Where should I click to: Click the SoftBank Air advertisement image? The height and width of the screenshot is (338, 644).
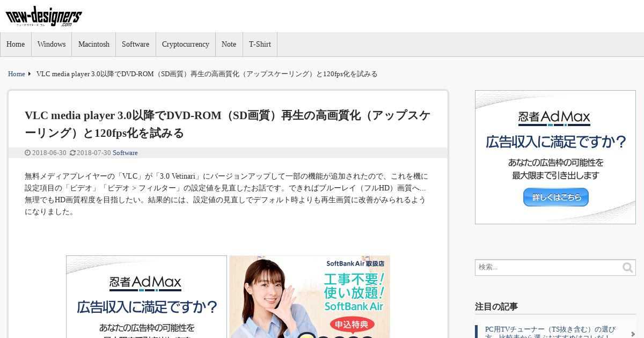click(x=310, y=297)
